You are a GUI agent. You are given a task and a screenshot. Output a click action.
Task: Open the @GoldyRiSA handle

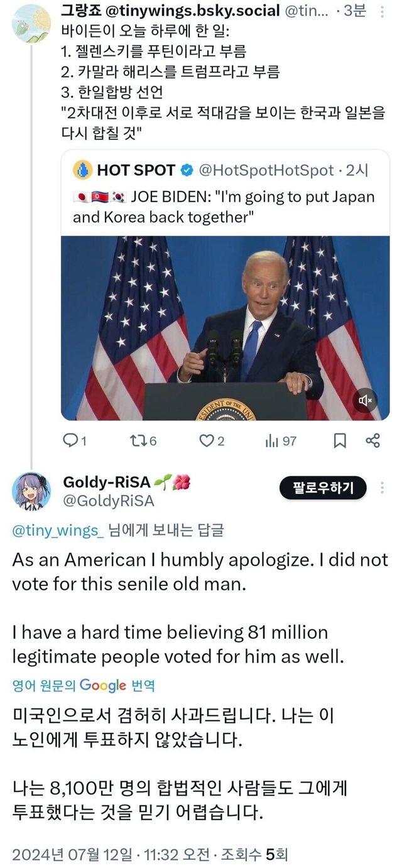pyautogui.click(x=108, y=501)
